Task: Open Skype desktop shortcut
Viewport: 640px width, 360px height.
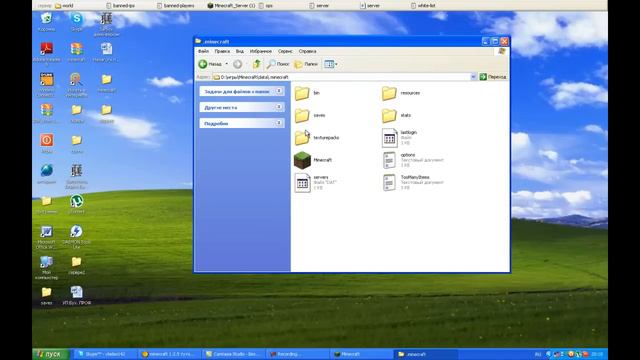Action: pos(76,22)
